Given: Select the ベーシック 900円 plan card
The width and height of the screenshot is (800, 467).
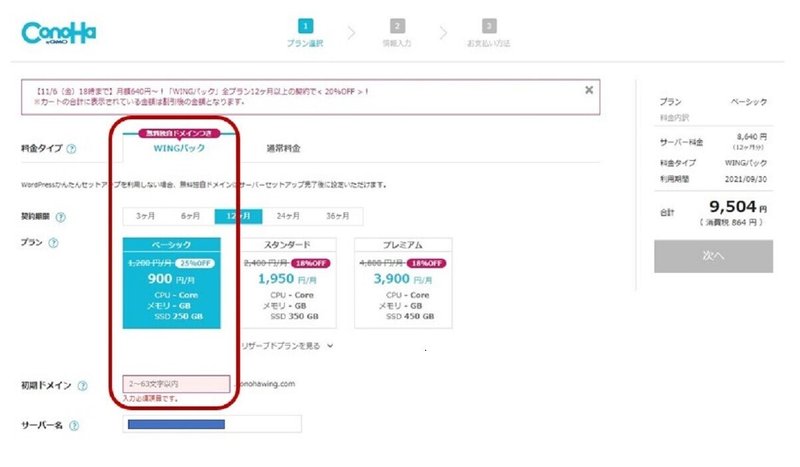Looking at the screenshot, I should [x=172, y=283].
